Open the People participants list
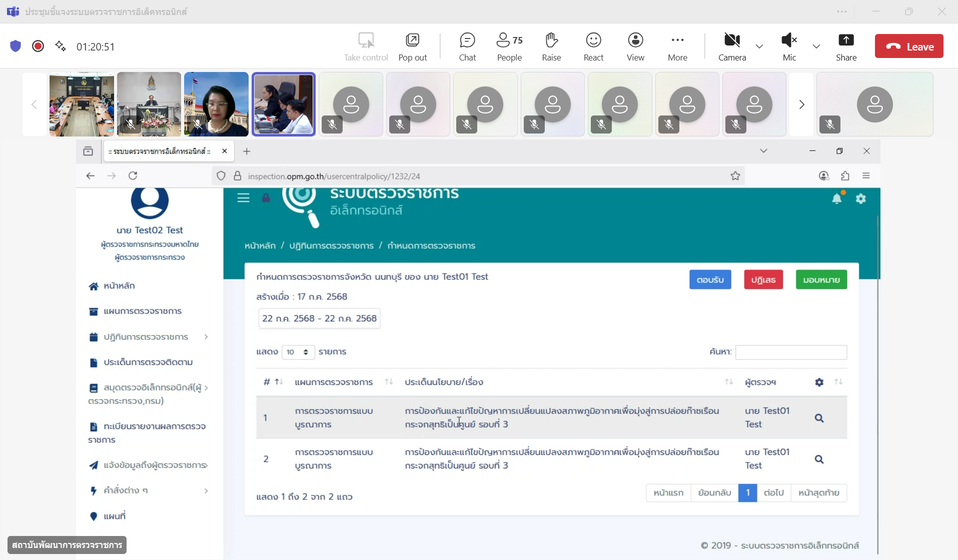 pyautogui.click(x=509, y=46)
